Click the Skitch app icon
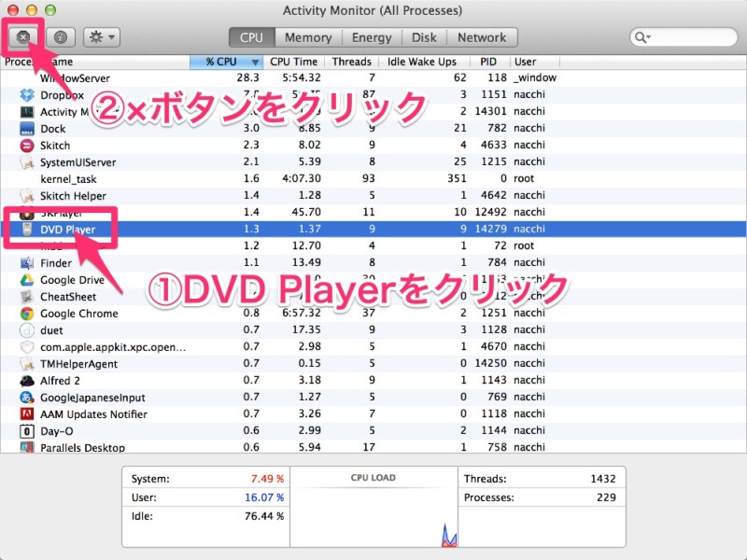Viewport: 747px width, 560px height. coord(27,146)
